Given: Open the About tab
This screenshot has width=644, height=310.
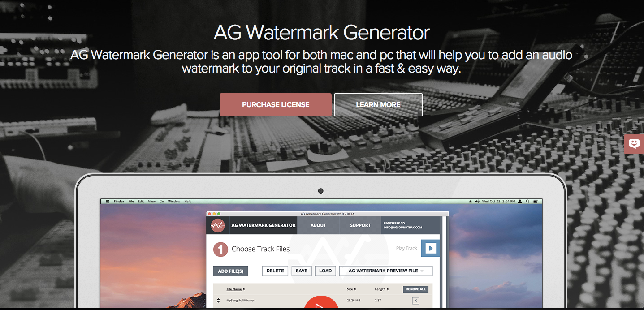Looking at the screenshot, I should pos(318,225).
